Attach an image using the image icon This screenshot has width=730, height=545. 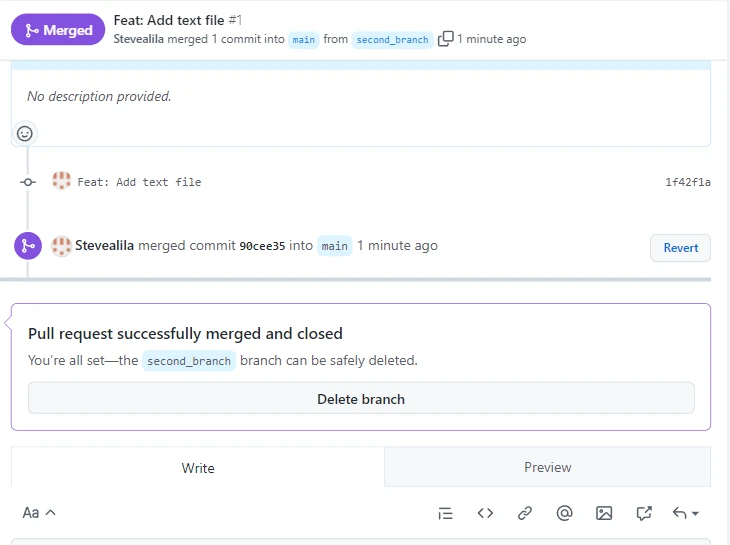[x=604, y=513]
